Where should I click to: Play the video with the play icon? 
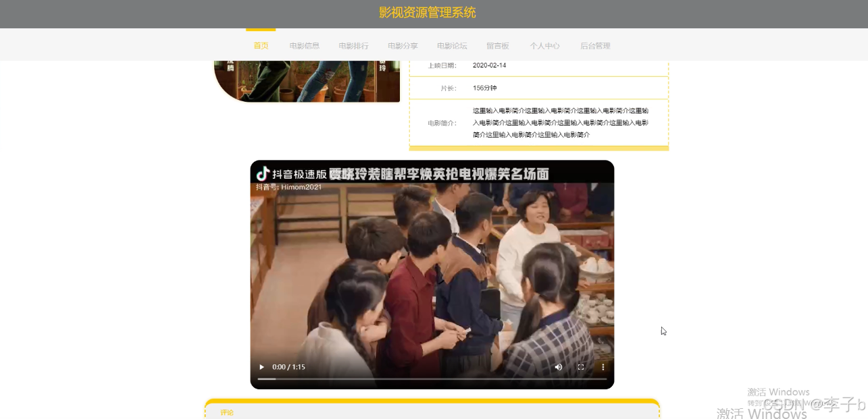click(x=262, y=367)
